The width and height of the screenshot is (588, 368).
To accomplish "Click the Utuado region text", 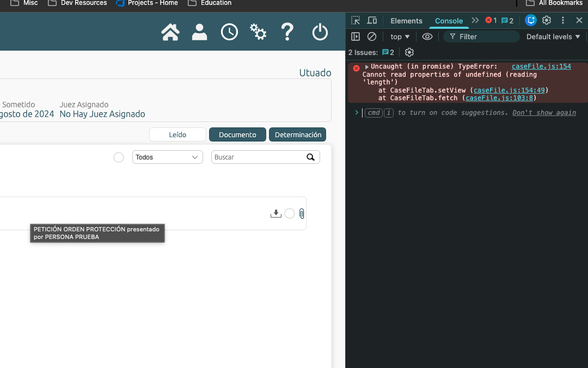I will point(315,73).
